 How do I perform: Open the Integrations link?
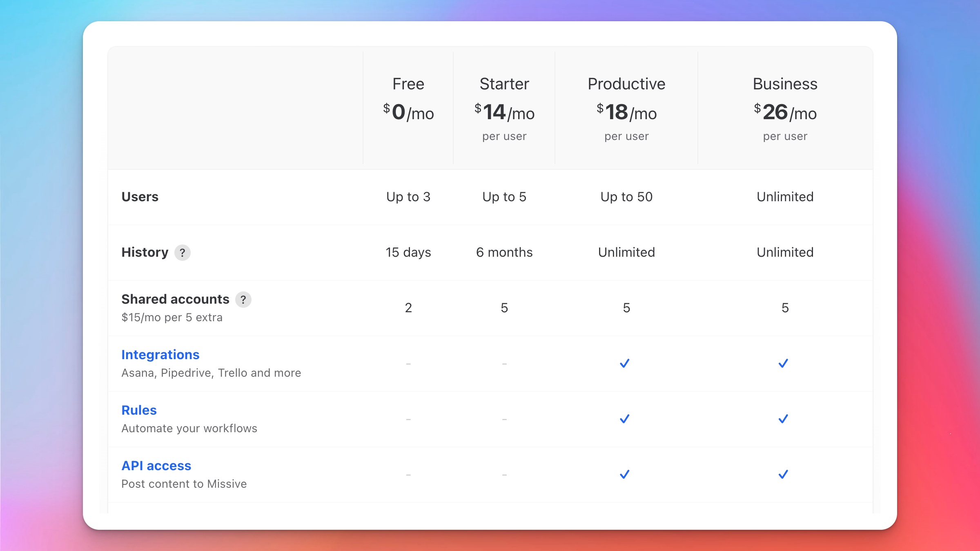click(160, 354)
